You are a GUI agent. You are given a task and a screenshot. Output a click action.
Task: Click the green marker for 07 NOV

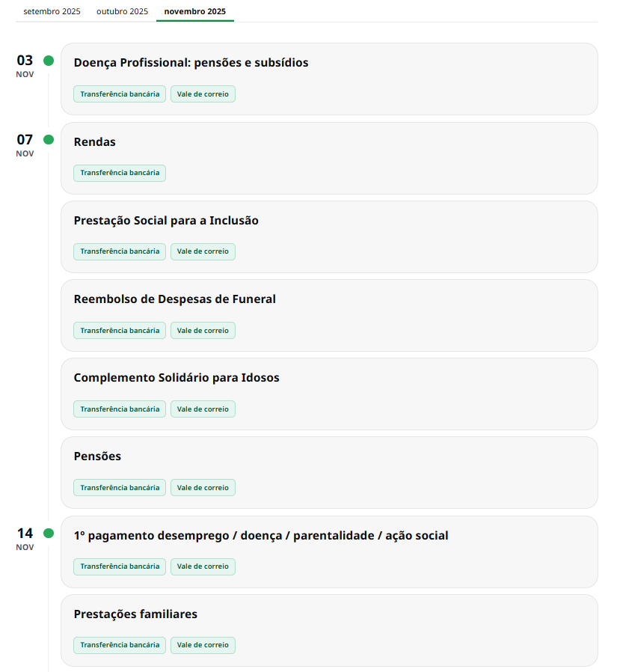pyautogui.click(x=49, y=140)
